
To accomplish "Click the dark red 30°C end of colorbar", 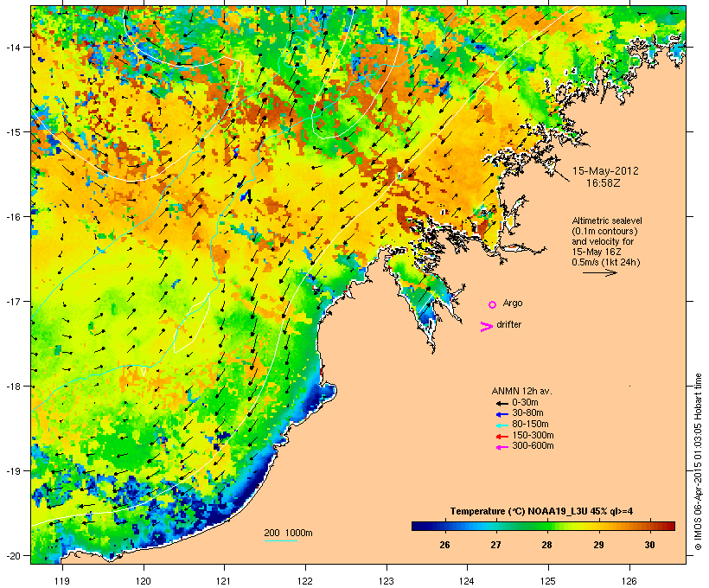I will pos(669,526).
